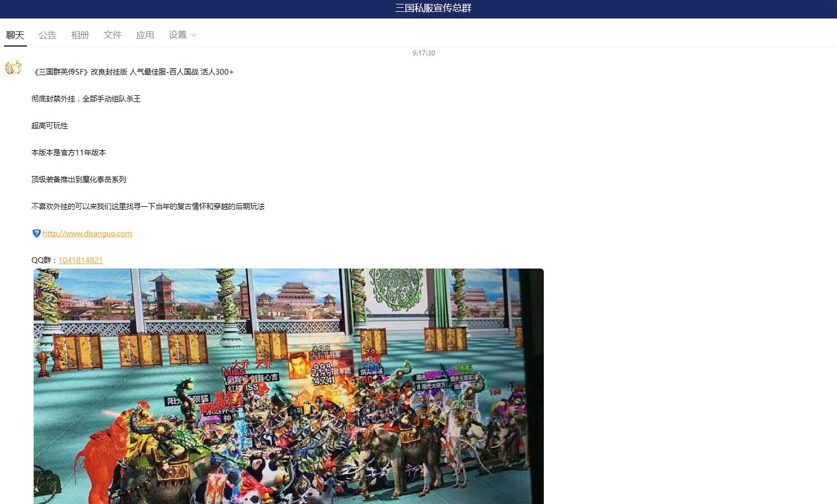Click the blue security shield icon beside the URL

click(x=36, y=233)
